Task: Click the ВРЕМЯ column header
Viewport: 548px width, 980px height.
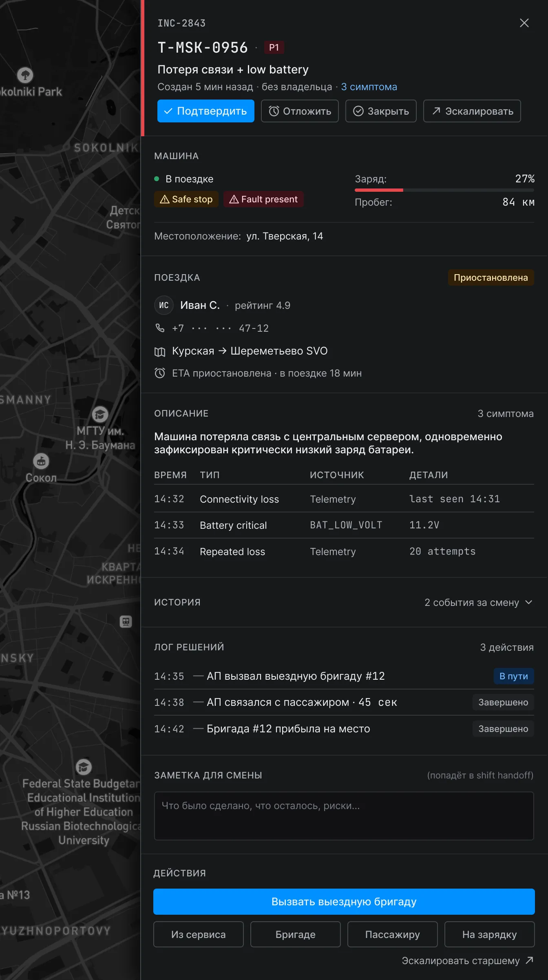Action: [x=170, y=475]
